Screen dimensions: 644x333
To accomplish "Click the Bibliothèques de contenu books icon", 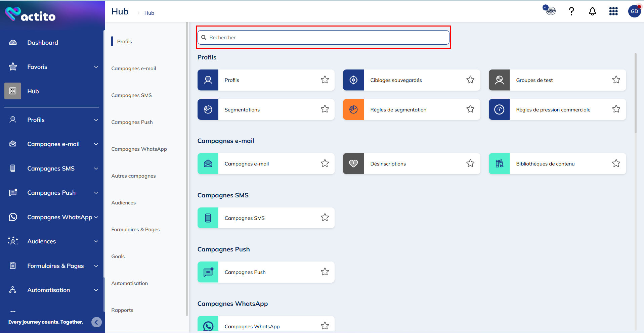I will [499, 163].
